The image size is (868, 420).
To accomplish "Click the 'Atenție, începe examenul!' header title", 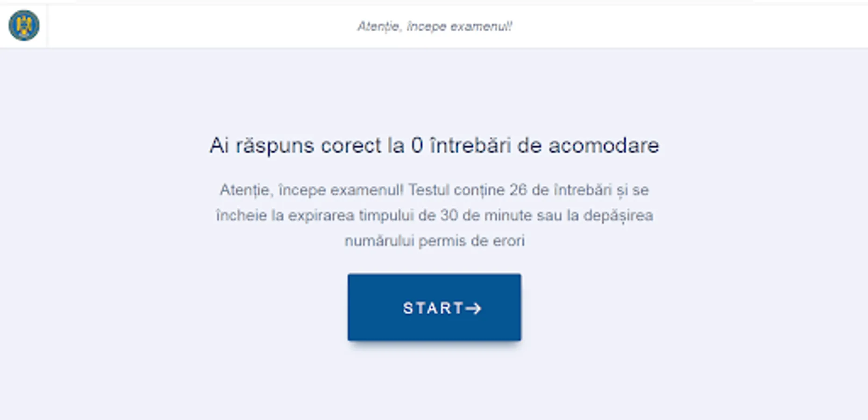I will (434, 27).
